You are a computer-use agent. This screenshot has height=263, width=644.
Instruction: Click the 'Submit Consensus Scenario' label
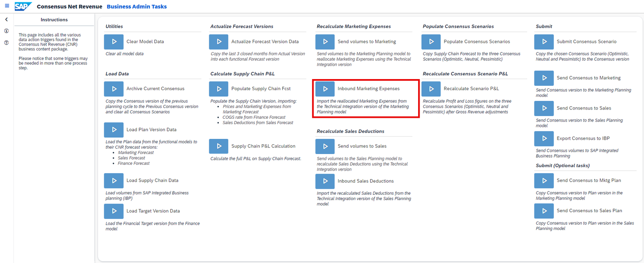click(x=587, y=42)
